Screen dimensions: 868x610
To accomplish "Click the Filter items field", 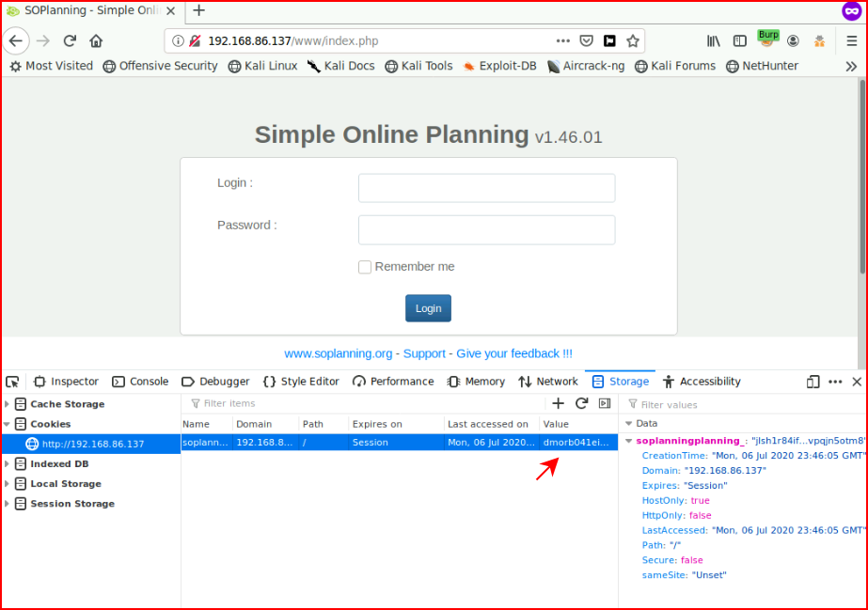I will tap(366, 404).
